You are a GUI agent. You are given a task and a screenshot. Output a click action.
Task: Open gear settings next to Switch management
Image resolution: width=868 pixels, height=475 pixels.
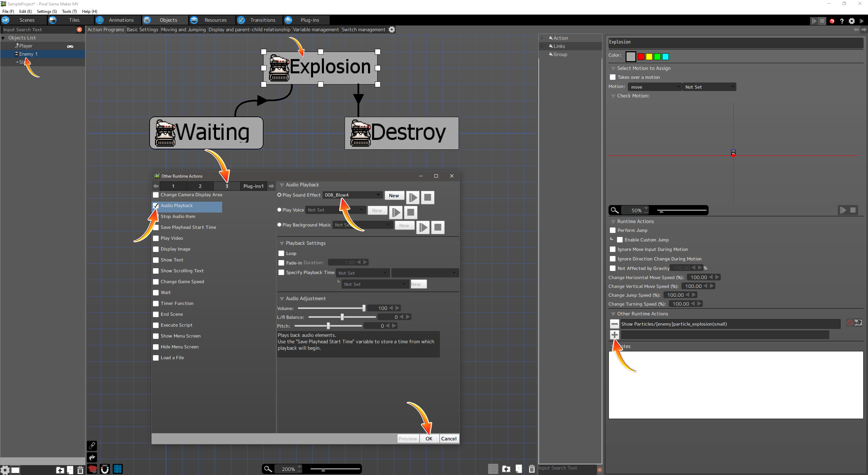tap(392, 30)
